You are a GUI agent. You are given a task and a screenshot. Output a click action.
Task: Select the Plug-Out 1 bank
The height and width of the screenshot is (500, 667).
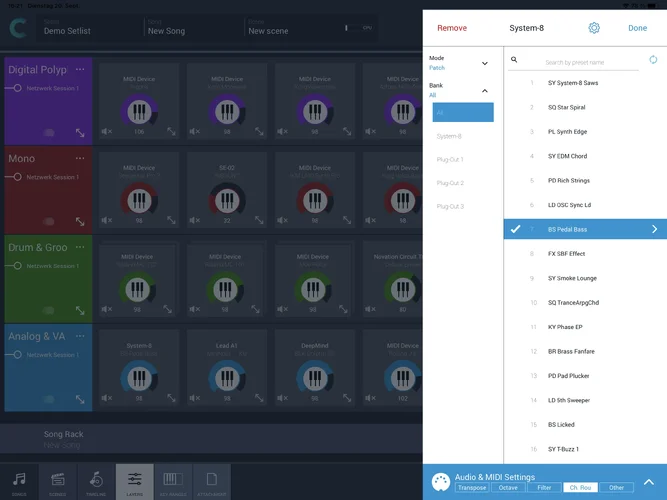(x=450, y=159)
